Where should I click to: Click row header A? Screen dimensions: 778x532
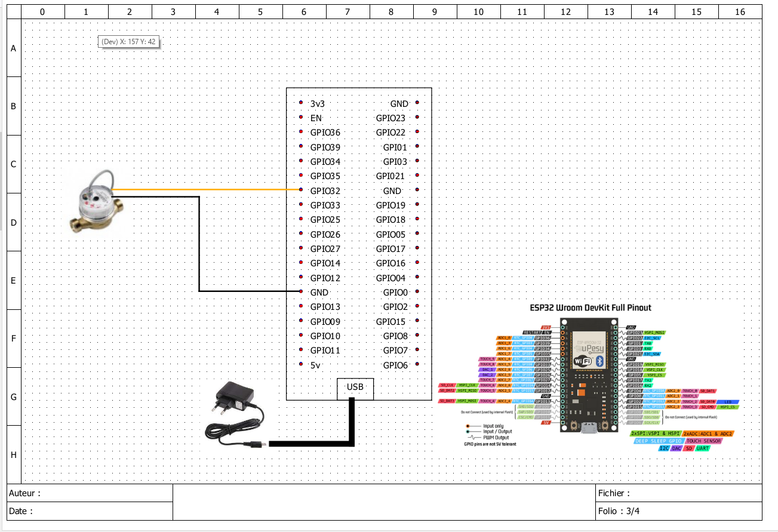(x=14, y=48)
